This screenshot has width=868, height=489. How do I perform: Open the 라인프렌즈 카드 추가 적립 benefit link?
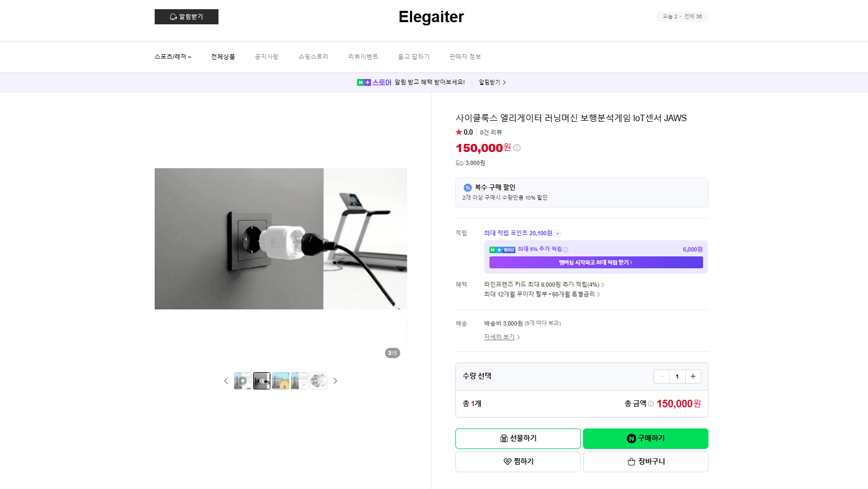(544, 285)
